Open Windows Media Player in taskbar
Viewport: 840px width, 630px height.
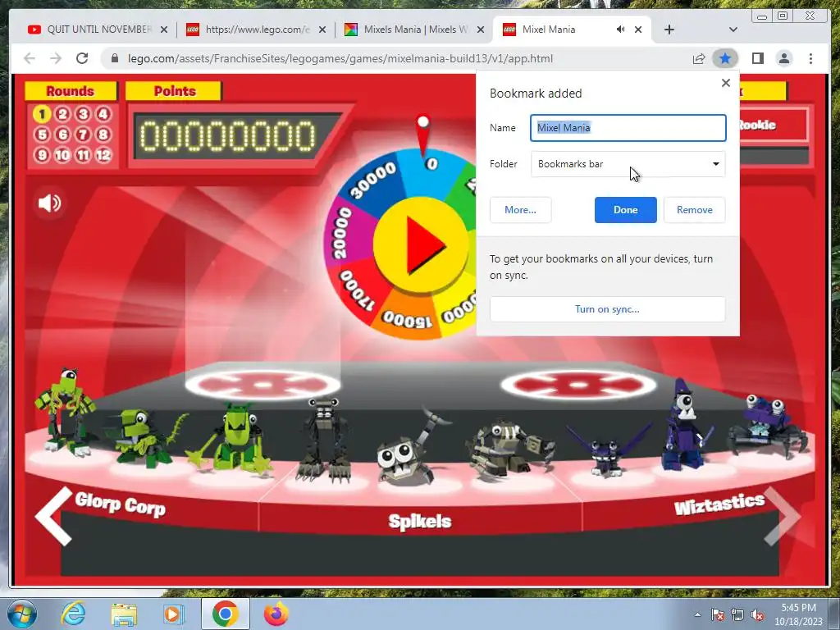click(x=172, y=614)
